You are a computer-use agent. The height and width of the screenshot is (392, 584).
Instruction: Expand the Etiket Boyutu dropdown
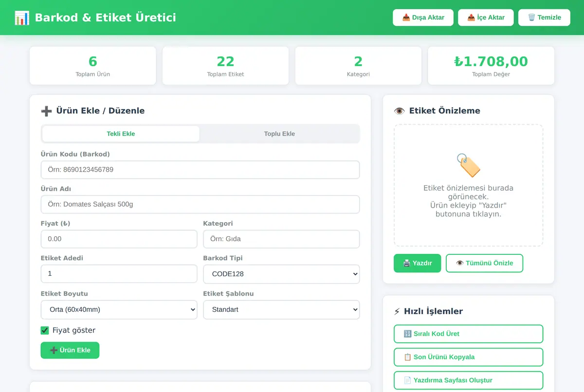click(119, 309)
